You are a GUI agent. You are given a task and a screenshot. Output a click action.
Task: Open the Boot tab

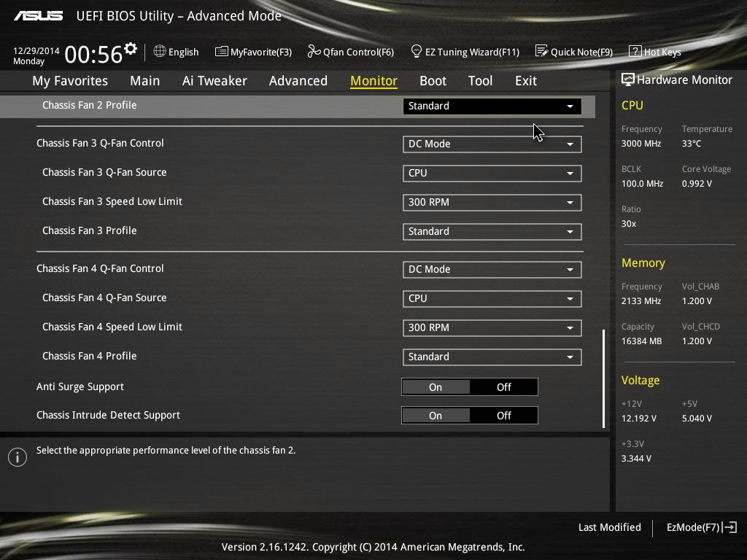pyautogui.click(x=433, y=81)
